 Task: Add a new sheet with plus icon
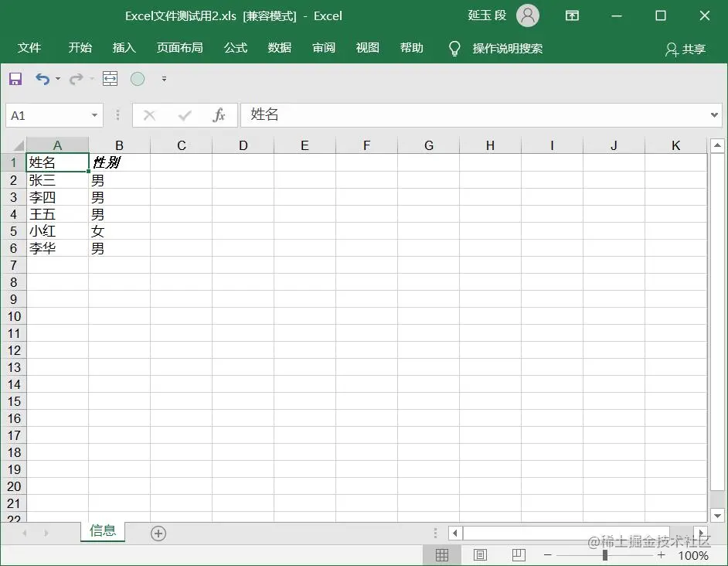(158, 533)
